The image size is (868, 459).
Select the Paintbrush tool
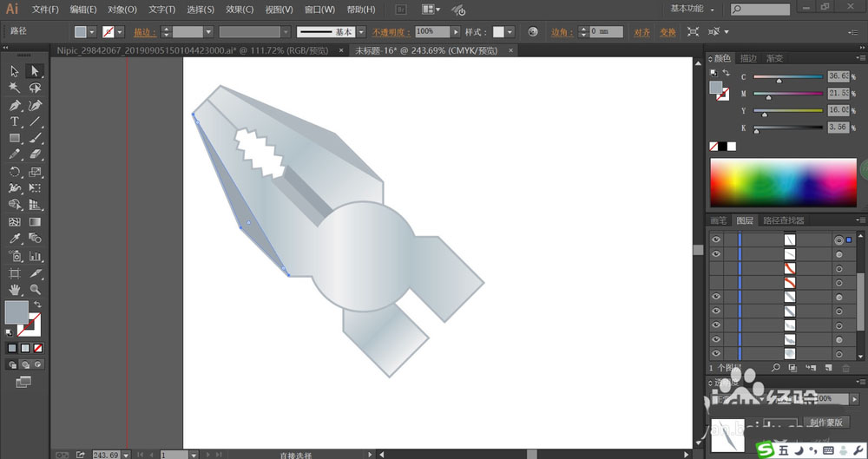pyautogui.click(x=35, y=139)
